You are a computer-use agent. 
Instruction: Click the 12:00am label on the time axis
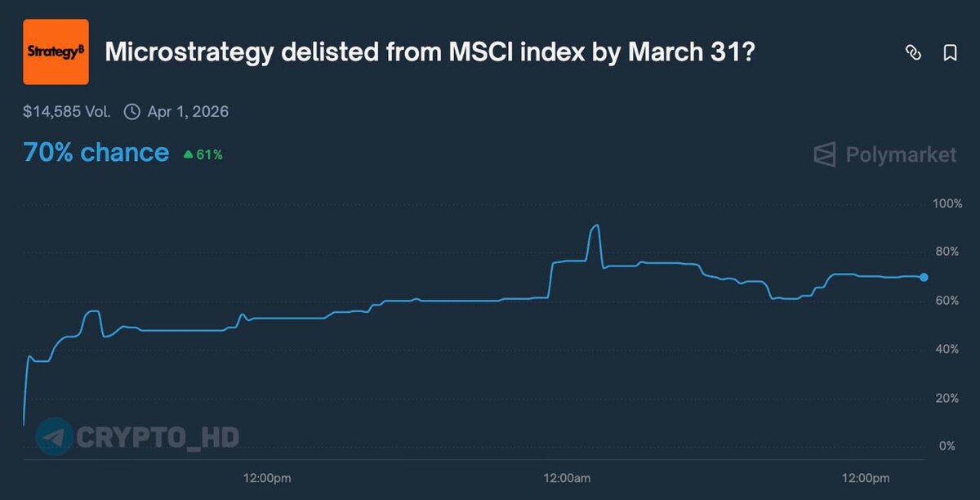[567, 477]
